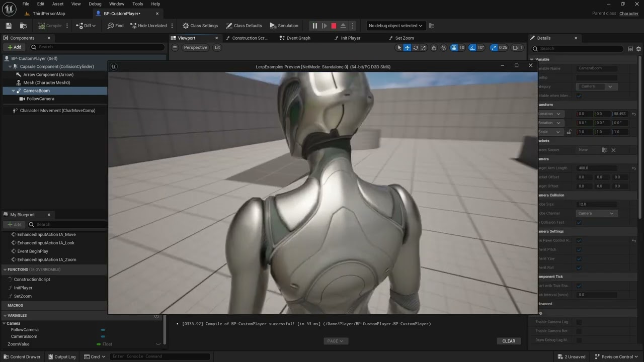Viewport: 644px width, 362px height.
Task: Click the CLEAR button in compiler results
Action: tap(509, 341)
